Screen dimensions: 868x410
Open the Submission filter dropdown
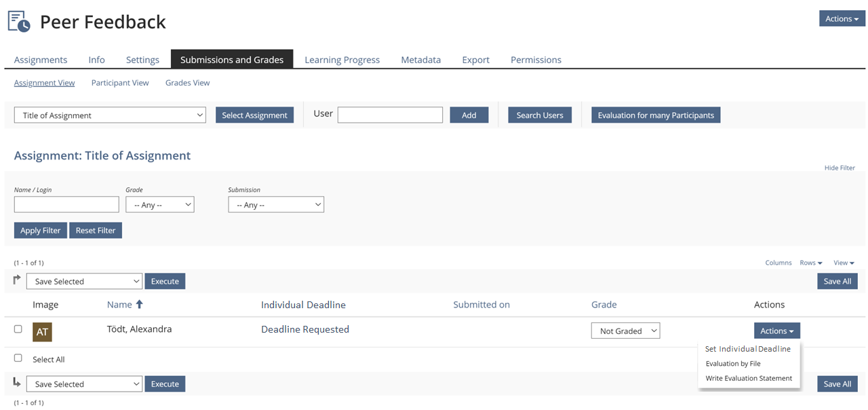point(276,204)
